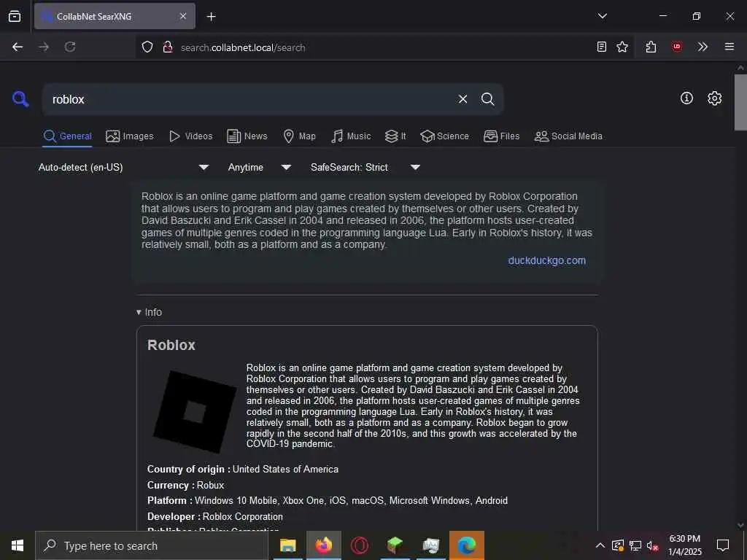Close the CollabNet SearXNG tab
The height and width of the screenshot is (560, 747).
click(183, 16)
